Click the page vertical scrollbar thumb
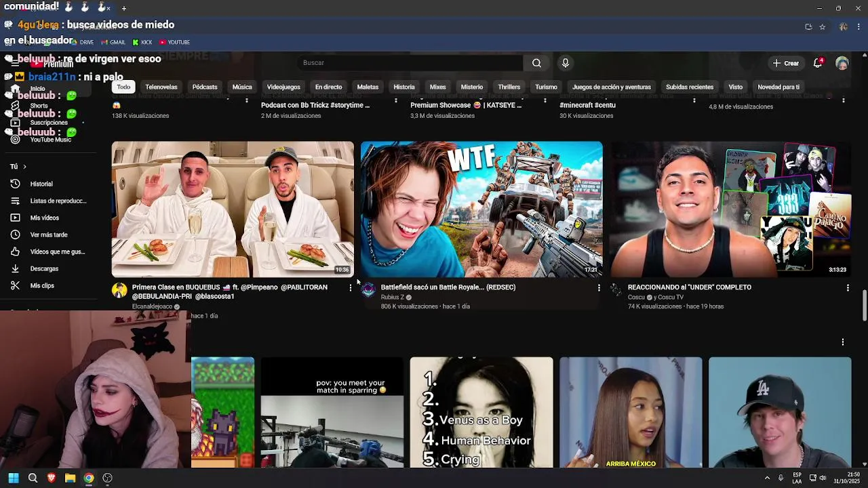Image resolution: width=868 pixels, height=488 pixels. click(x=864, y=306)
